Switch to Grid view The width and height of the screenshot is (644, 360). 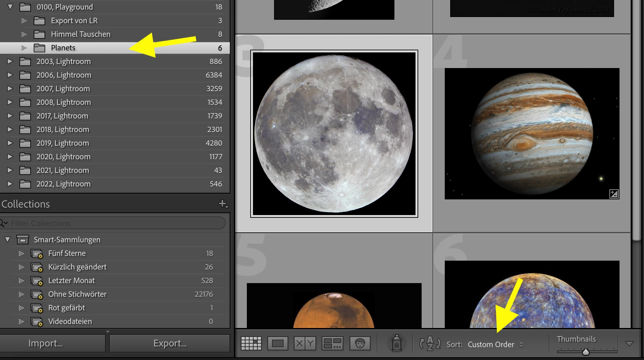pos(251,343)
